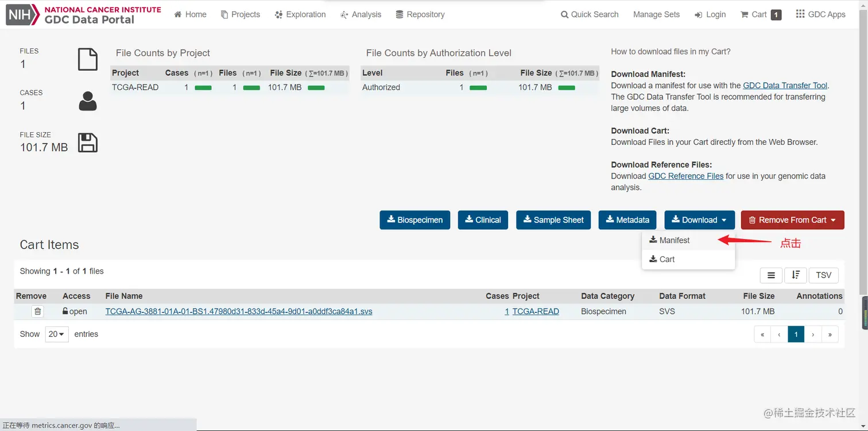868x431 pixels.
Task: Go to previous page of results
Action: pyautogui.click(x=779, y=334)
